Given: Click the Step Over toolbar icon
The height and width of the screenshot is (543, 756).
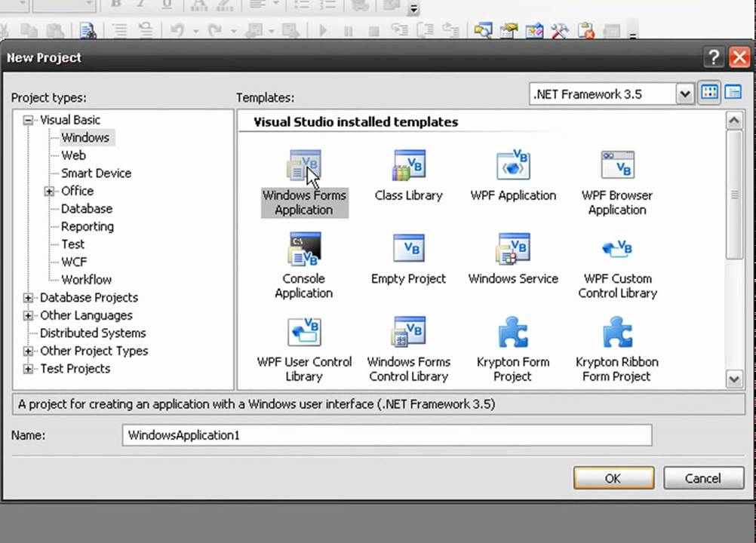Looking at the screenshot, I should [426, 31].
